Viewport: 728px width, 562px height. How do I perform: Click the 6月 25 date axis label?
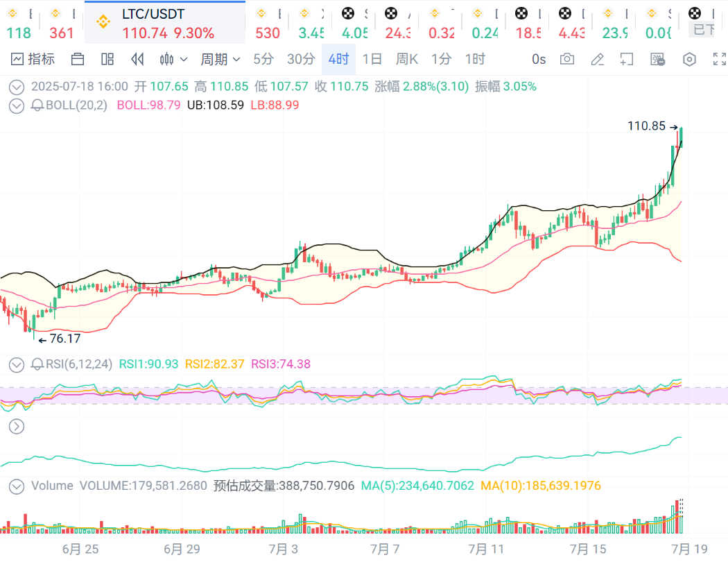click(80, 550)
